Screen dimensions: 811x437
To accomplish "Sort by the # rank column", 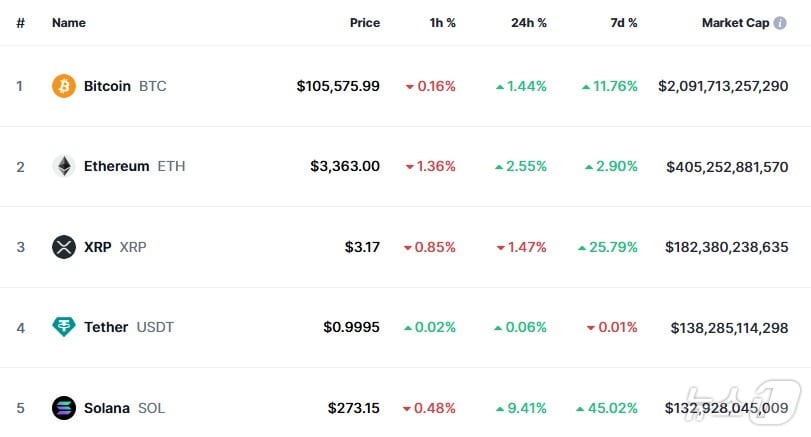I will [20, 23].
